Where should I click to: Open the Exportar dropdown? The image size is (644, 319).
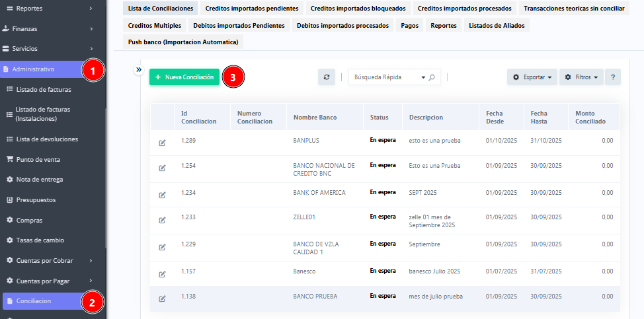pyautogui.click(x=532, y=77)
